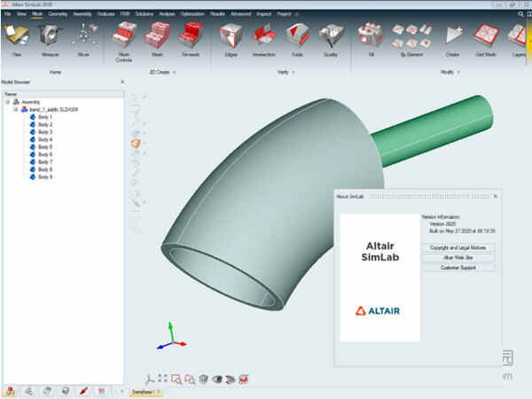Close the Model Browser panel
Image resolution: width=532 pixels, height=399 pixels.
click(122, 82)
